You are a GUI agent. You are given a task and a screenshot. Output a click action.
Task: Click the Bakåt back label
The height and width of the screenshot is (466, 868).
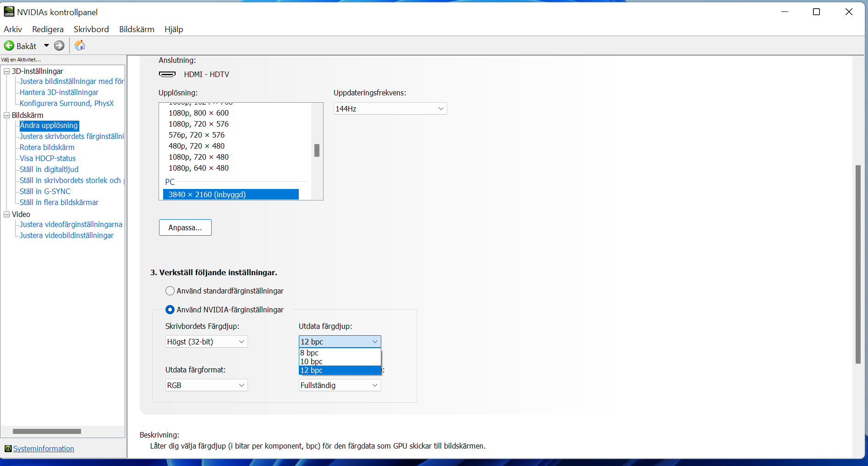(27, 46)
